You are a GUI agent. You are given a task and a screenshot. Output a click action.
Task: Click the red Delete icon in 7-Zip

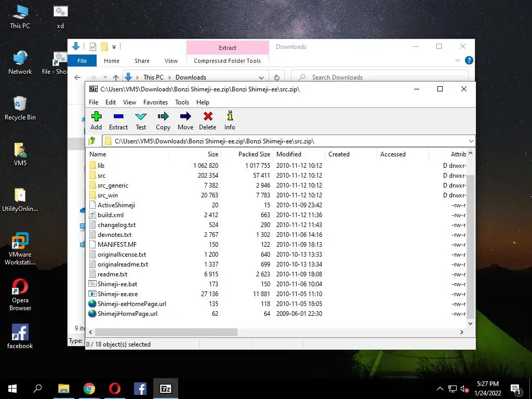pyautogui.click(x=208, y=116)
